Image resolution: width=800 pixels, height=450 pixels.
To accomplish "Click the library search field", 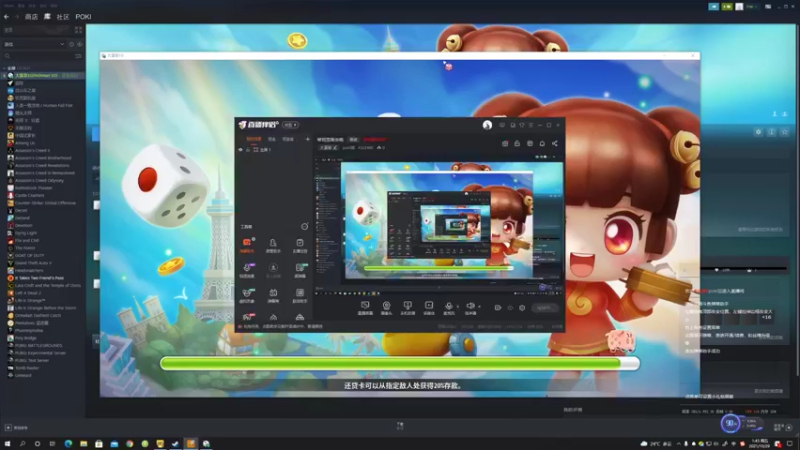I will click(x=38, y=56).
